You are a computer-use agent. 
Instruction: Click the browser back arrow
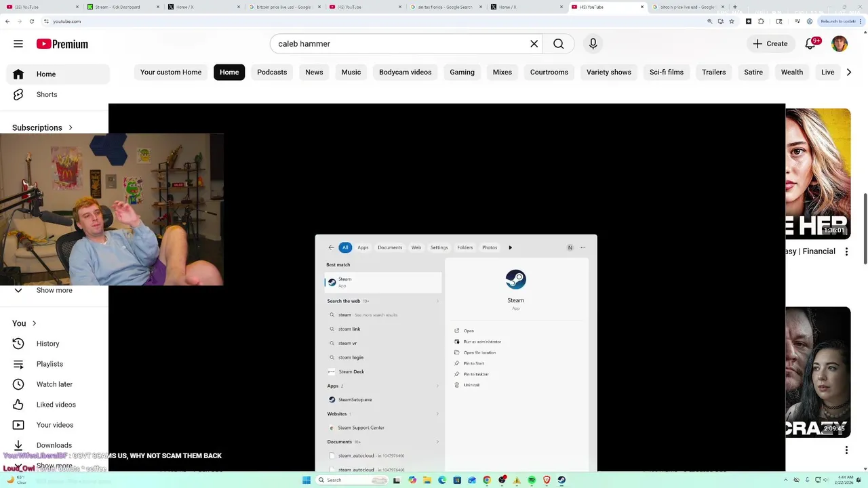[7, 21]
